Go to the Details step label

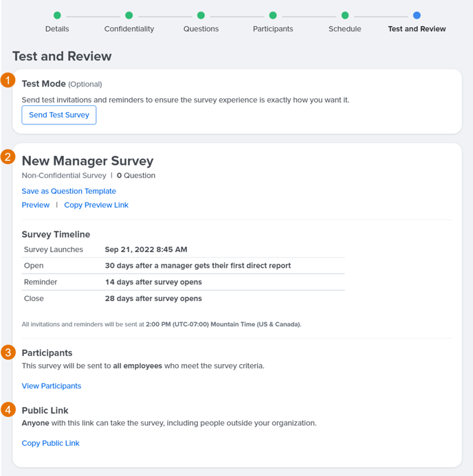57,29
